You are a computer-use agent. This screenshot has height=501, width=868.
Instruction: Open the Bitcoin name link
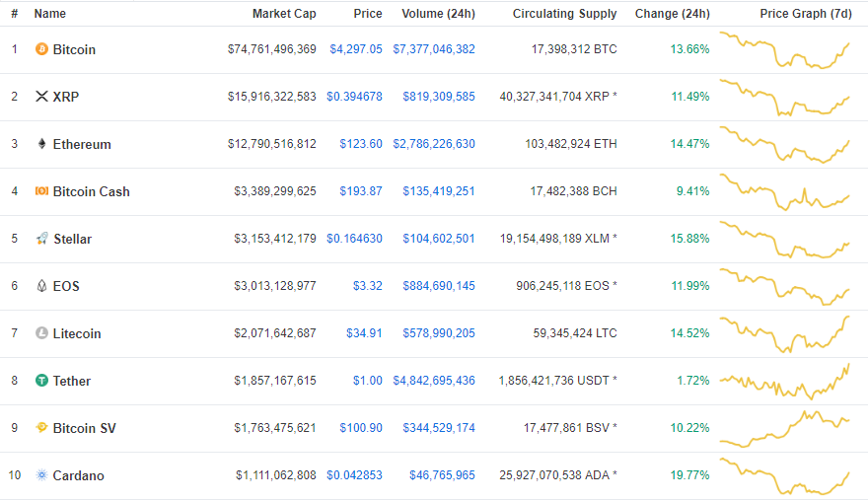pos(74,50)
